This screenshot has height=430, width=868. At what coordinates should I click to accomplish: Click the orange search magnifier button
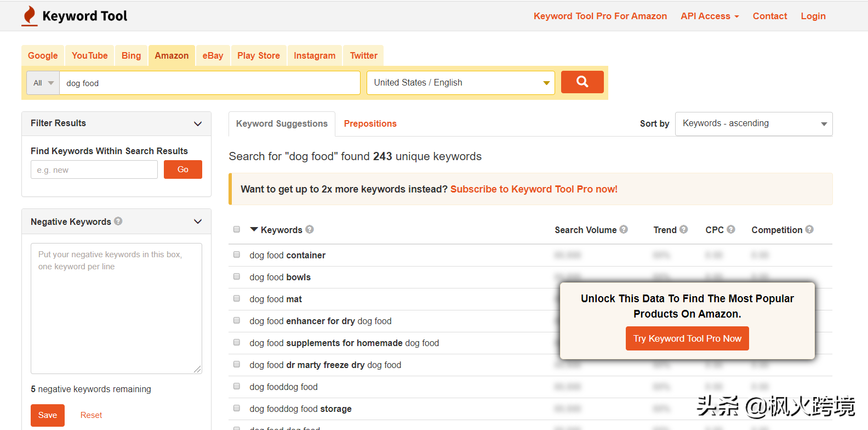582,82
